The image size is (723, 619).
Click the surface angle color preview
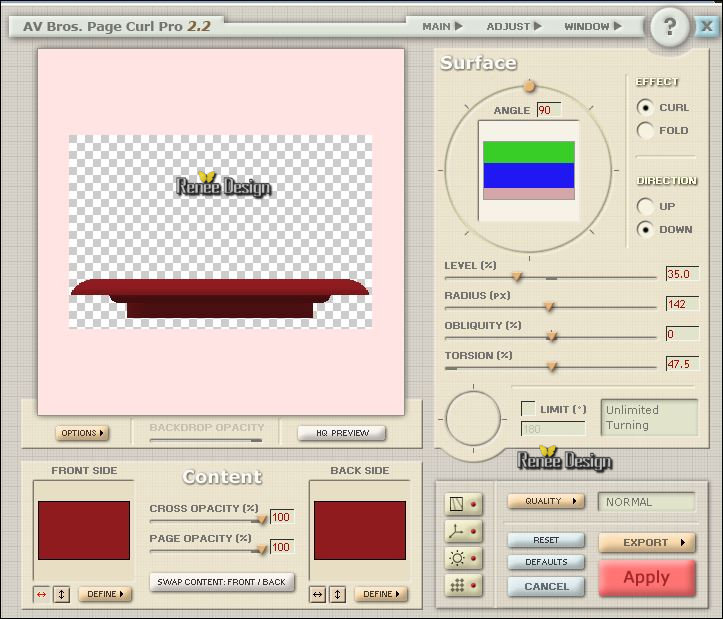coord(529,171)
